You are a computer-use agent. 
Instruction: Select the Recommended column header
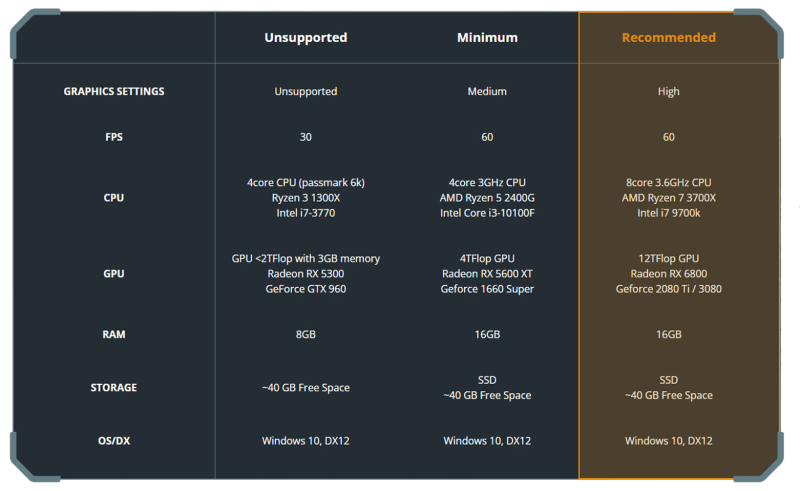click(x=668, y=37)
